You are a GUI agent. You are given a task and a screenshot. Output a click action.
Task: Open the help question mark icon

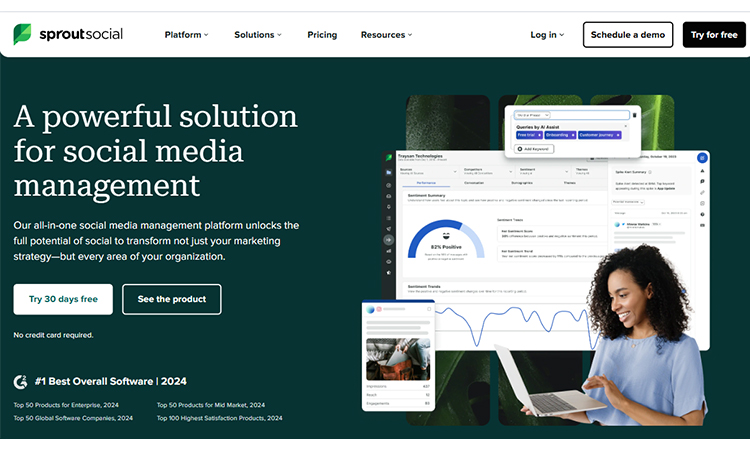(702, 215)
